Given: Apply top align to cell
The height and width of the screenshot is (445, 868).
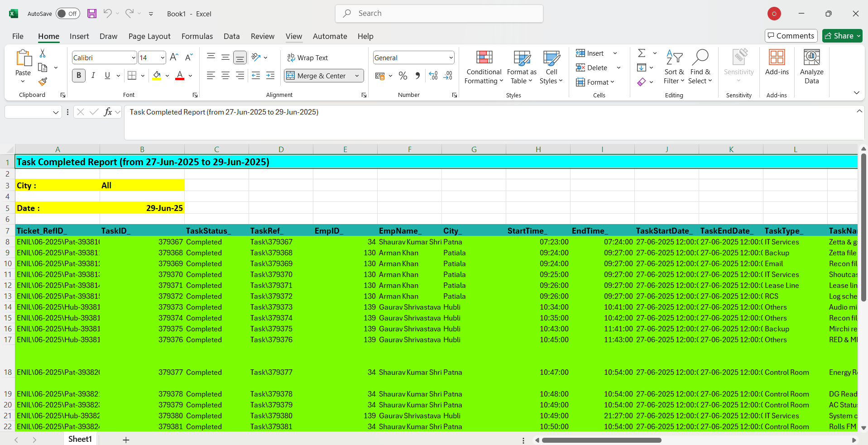Looking at the screenshot, I should coord(211,56).
